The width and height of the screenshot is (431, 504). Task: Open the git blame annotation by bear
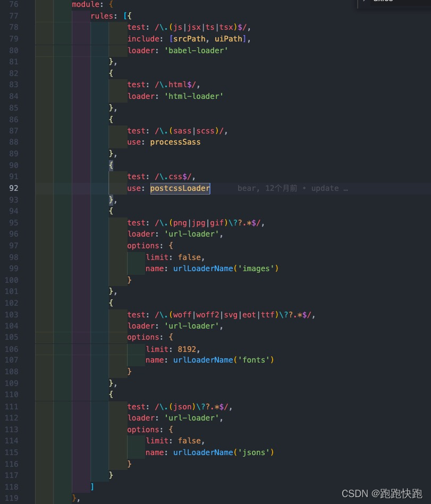click(292, 188)
